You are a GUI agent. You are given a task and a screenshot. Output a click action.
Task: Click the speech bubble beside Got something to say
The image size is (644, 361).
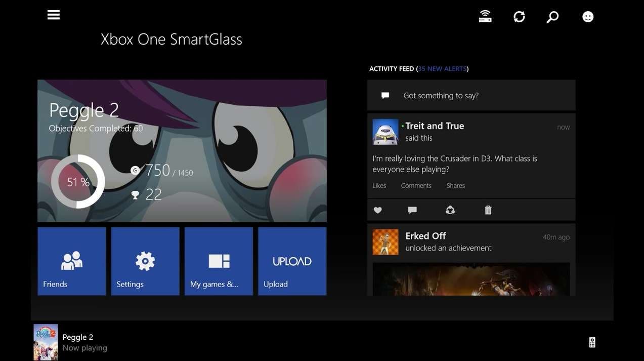tap(385, 95)
